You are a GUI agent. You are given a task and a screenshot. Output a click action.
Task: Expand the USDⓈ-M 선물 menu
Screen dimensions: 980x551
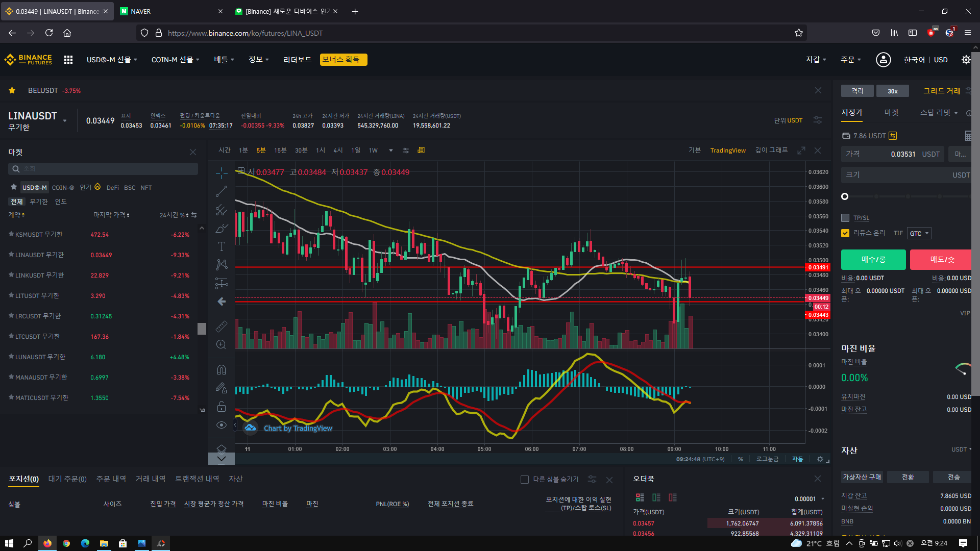pos(112,60)
